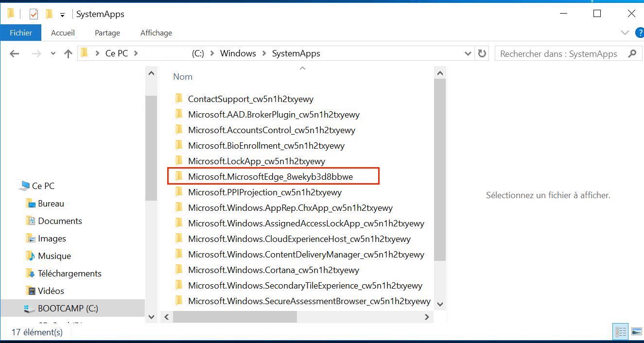Viewport: 644px width, 343px height.
Task: Open Documents from the sidebar
Action: 60,221
